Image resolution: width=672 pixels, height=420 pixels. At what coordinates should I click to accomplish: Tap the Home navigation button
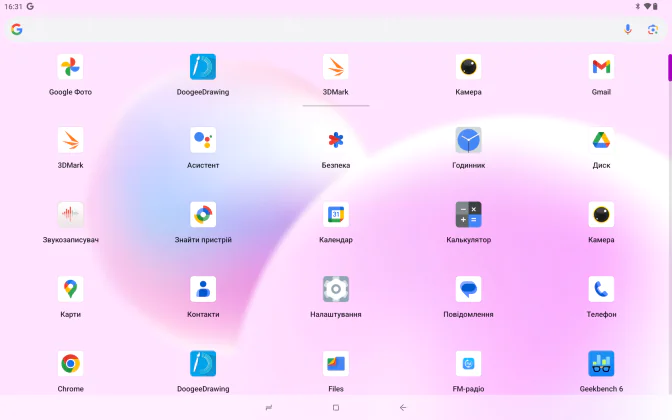(336, 408)
